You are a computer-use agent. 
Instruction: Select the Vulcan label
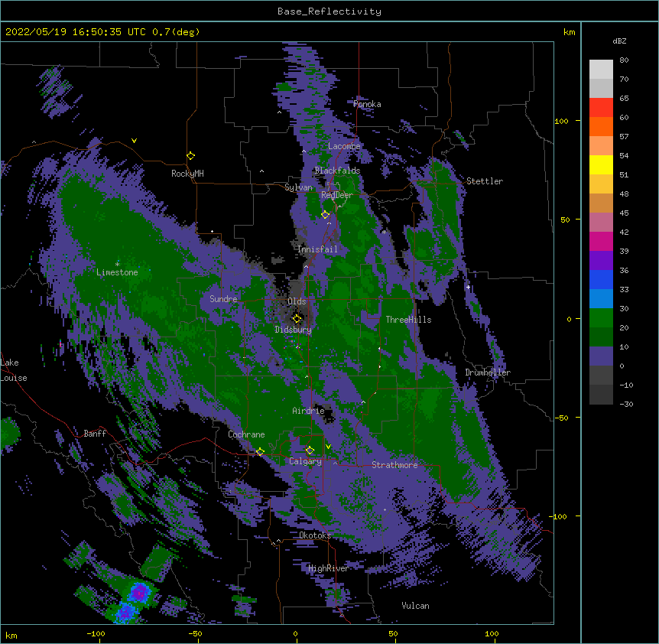[x=415, y=606]
